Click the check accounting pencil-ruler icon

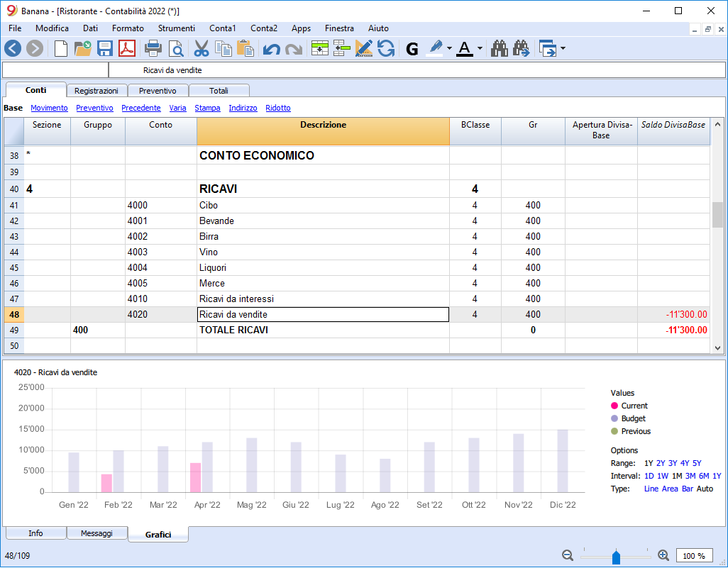pyautogui.click(x=363, y=48)
